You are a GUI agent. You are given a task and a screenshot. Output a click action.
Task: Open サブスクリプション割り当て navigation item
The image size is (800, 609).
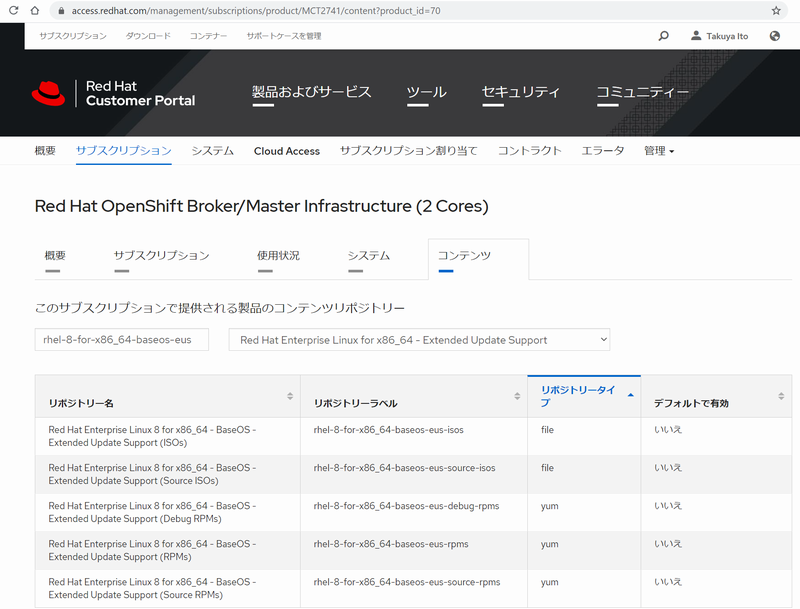point(409,150)
